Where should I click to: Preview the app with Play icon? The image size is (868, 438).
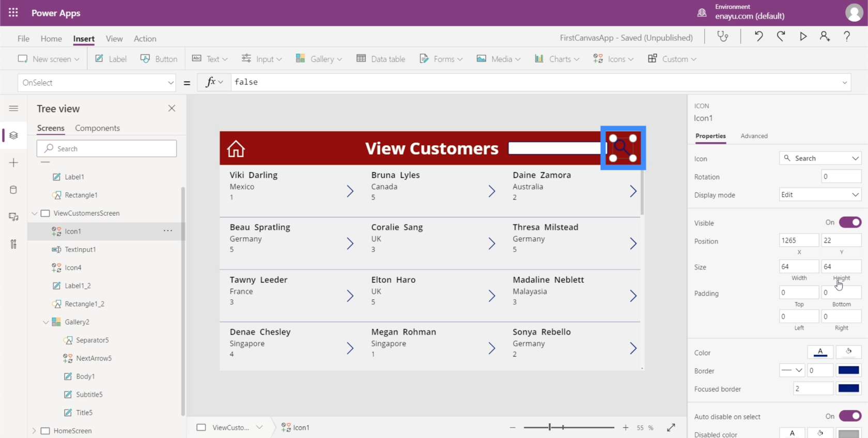click(x=803, y=36)
